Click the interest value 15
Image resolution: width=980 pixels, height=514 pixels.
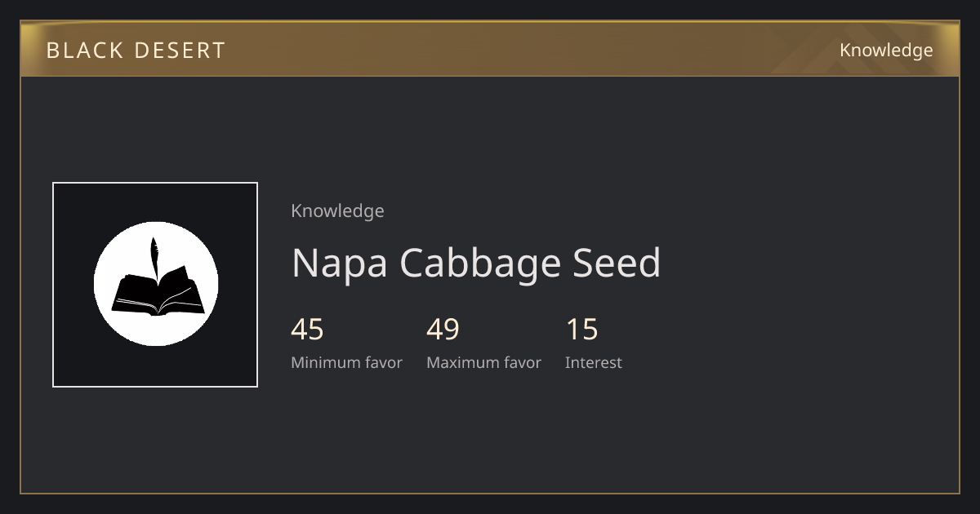click(582, 330)
